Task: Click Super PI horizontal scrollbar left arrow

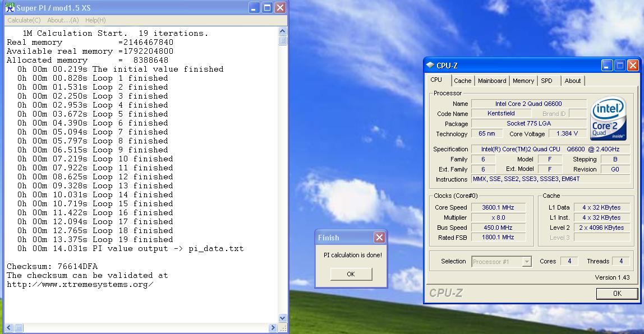Action: tap(9, 327)
